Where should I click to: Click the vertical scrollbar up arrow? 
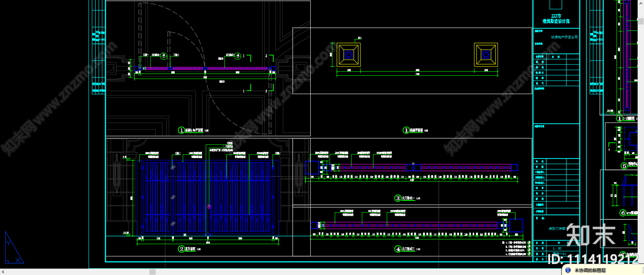tap(641, 3)
